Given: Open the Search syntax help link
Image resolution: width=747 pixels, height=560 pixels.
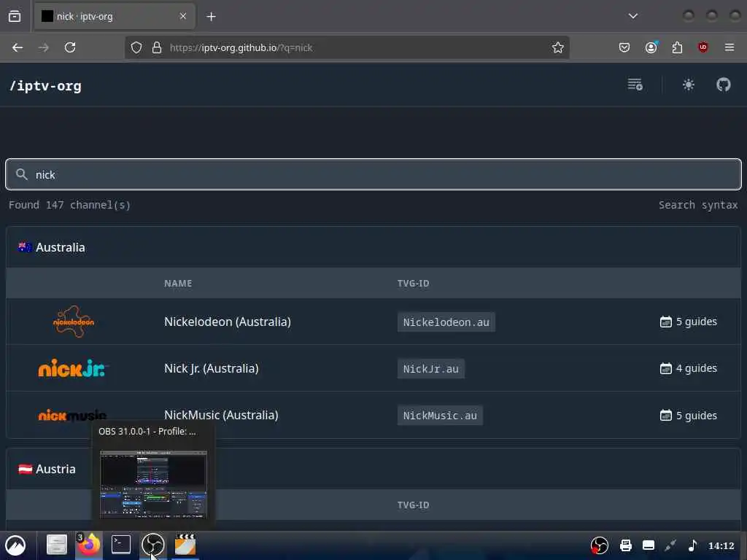Looking at the screenshot, I should tap(698, 205).
